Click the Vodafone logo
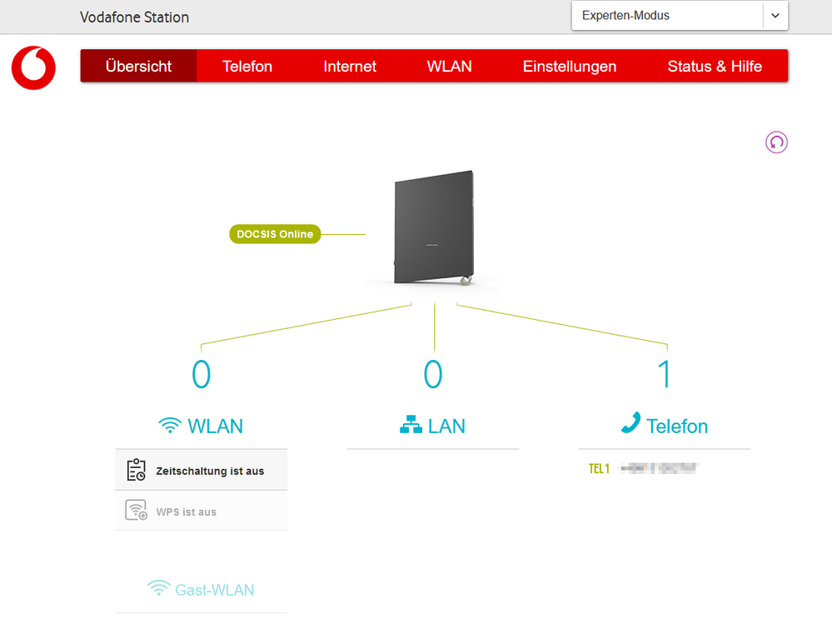 tap(32, 68)
